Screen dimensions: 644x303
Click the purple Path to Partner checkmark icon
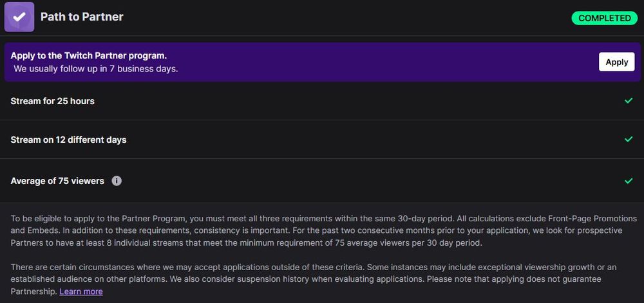tap(19, 17)
